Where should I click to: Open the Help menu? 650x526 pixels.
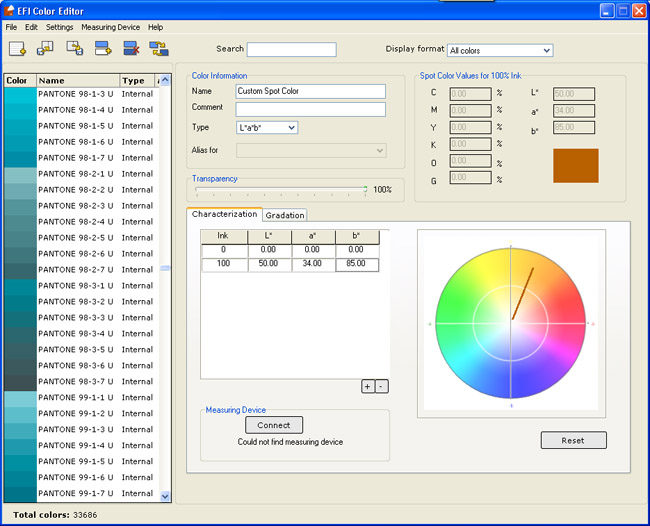155,27
